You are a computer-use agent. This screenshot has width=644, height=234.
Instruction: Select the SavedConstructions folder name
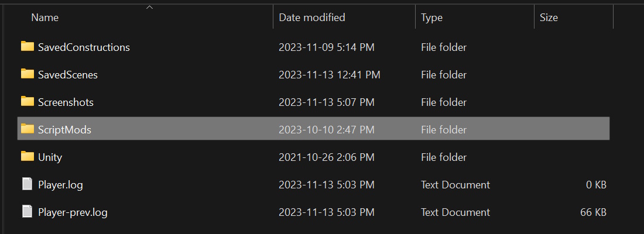tap(84, 47)
